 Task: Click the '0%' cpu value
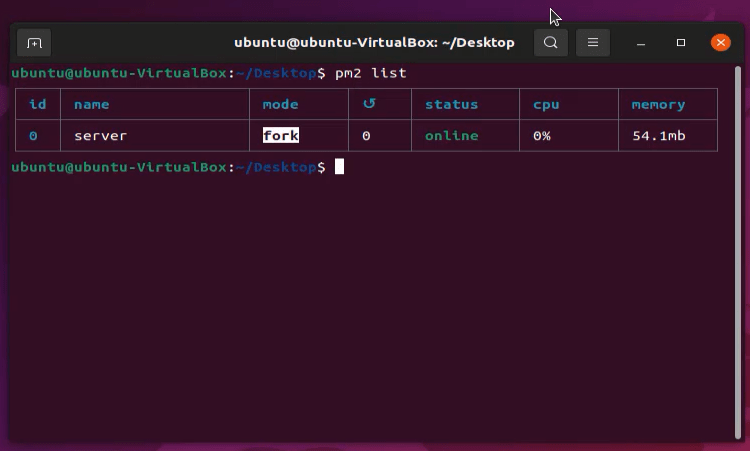[541, 136]
